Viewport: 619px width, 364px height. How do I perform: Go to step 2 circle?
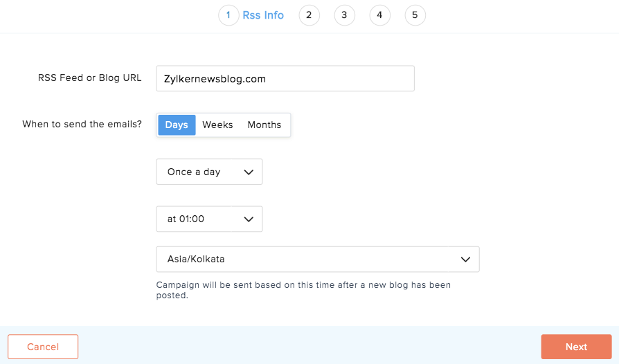point(309,15)
